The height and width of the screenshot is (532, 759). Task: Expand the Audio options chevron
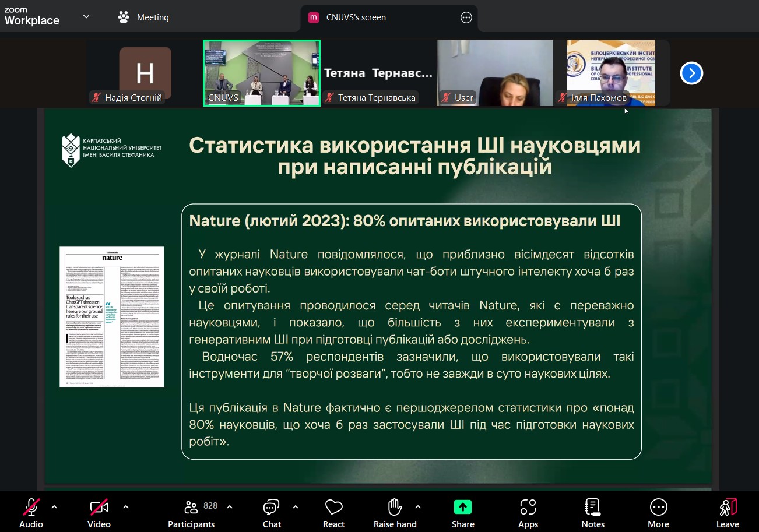(x=55, y=508)
